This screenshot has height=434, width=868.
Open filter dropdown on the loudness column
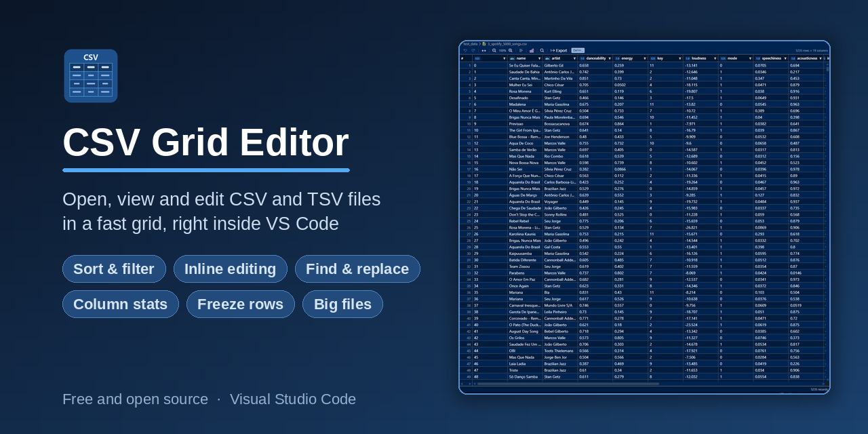pos(715,58)
